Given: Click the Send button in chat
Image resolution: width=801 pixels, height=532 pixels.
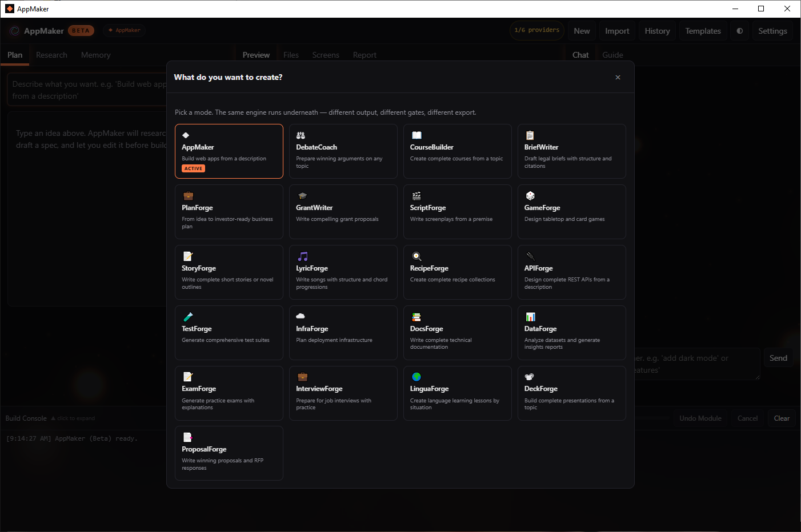Looking at the screenshot, I should click(x=778, y=358).
